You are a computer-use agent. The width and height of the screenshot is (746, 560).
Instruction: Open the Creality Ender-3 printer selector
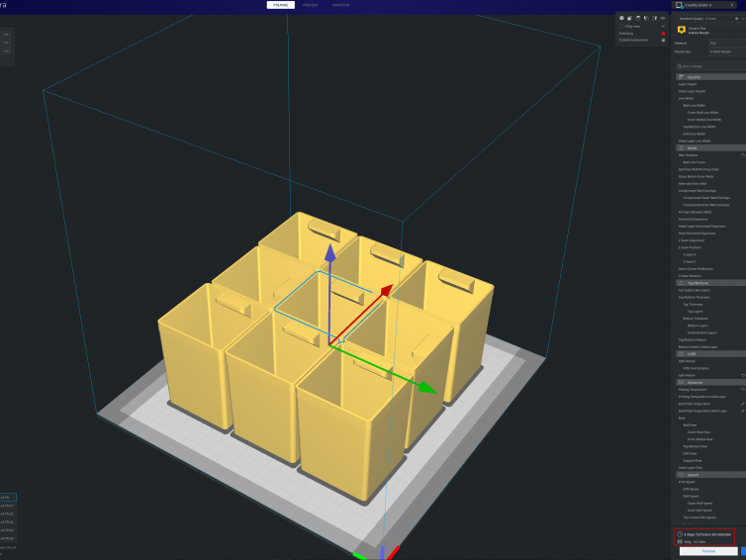[x=706, y=5]
